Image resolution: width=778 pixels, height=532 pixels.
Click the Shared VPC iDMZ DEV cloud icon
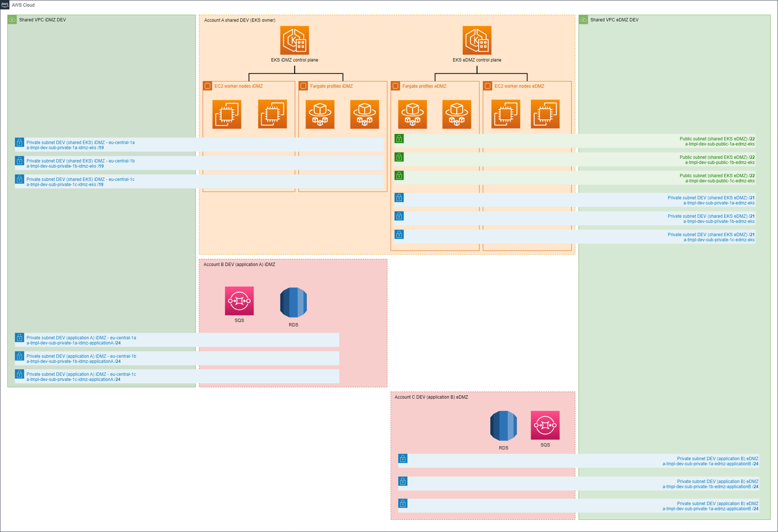12,20
